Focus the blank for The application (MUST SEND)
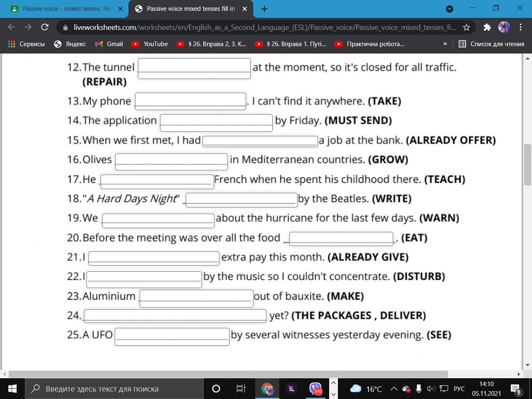This screenshot has width=532, height=399. pyautogui.click(x=216, y=123)
